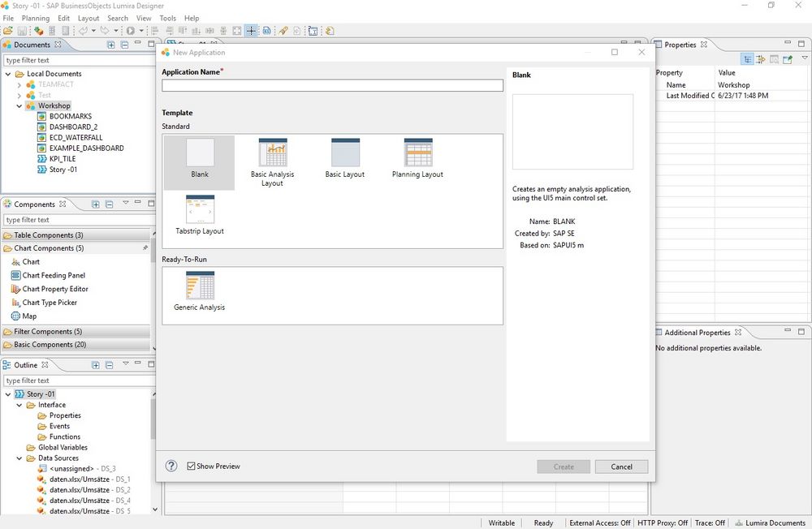This screenshot has width=812, height=529.
Task: Click the Maximize component toolbar icon
Action: (x=236, y=31)
